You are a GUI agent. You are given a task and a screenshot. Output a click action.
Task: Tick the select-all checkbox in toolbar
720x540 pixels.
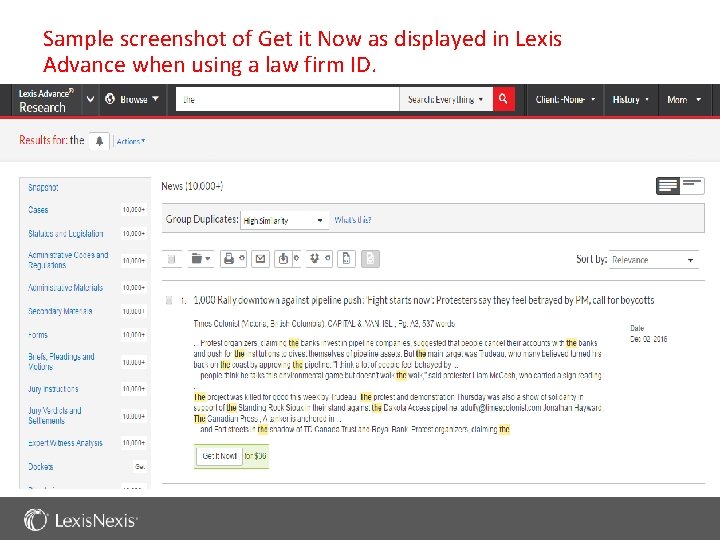pyautogui.click(x=171, y=259)
